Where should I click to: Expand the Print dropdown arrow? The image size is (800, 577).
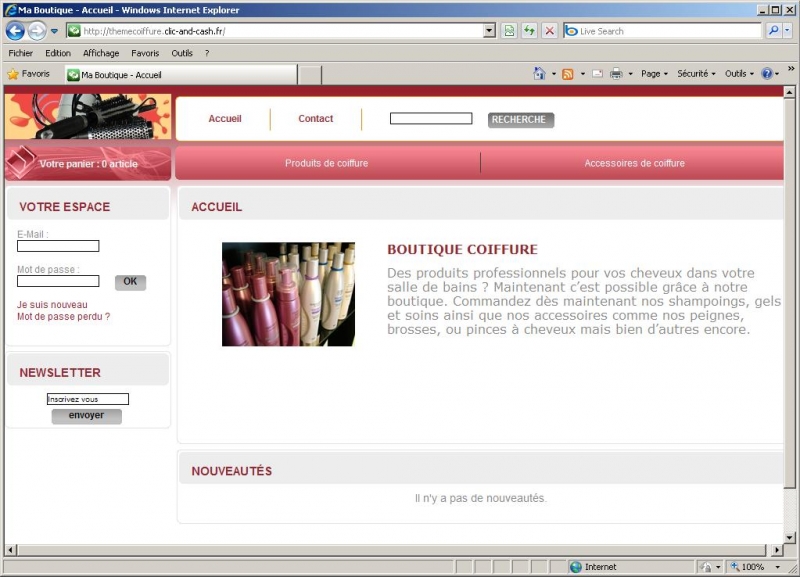631,74
